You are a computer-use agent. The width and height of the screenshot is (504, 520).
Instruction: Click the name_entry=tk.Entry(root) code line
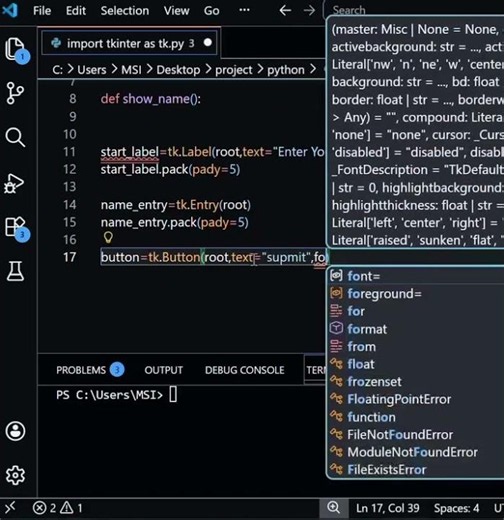(176, 205)
